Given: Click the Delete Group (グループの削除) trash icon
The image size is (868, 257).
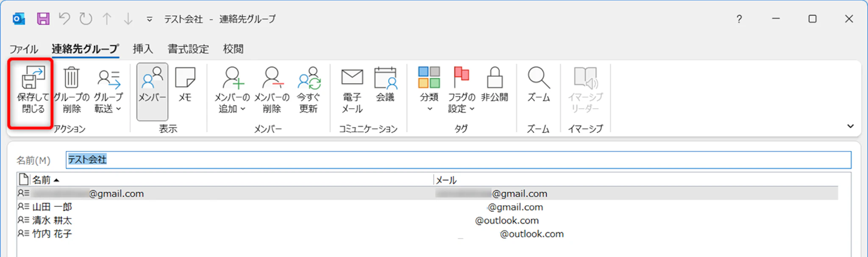Looking at the screenshot, I should [x=71, y=89].
